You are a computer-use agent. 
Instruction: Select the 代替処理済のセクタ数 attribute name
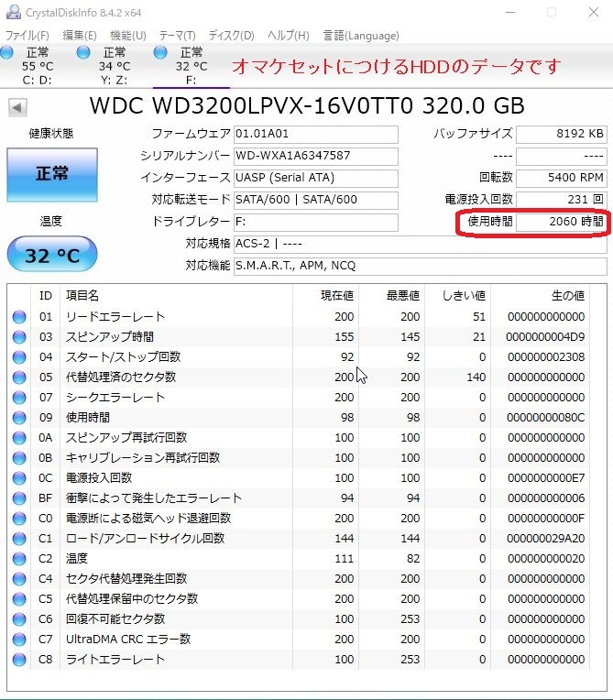pos(121,377)
